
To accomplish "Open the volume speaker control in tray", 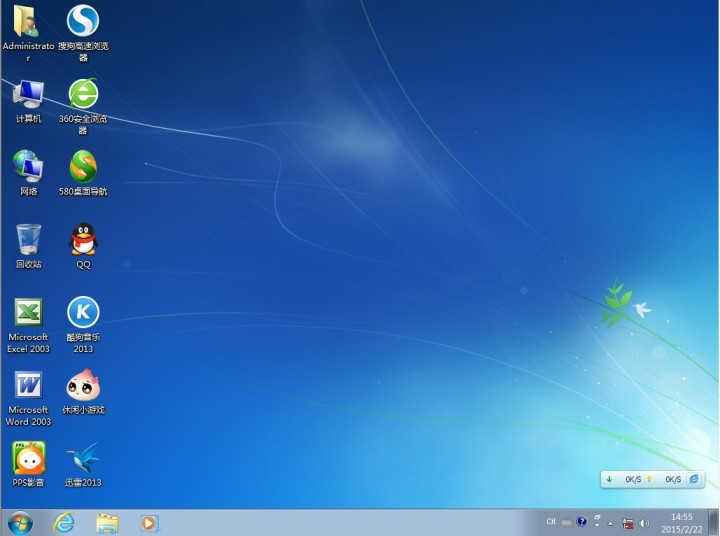I will click(644, 523).
